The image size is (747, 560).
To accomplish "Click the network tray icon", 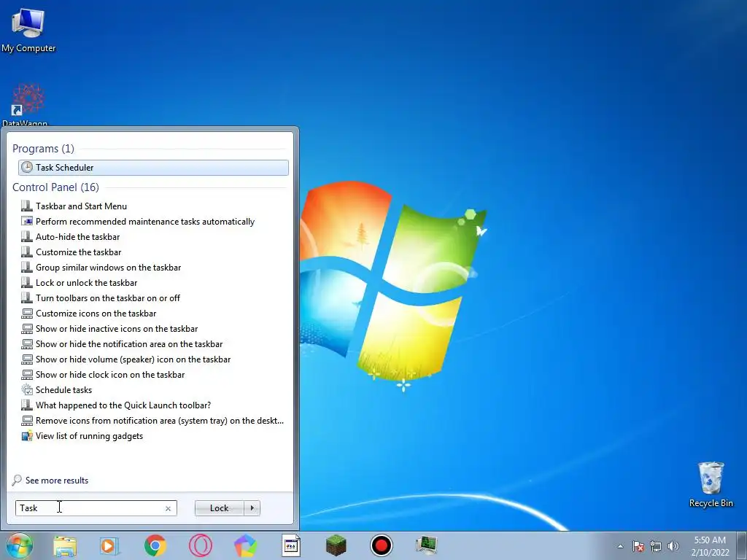I will (x=656, y=546).
